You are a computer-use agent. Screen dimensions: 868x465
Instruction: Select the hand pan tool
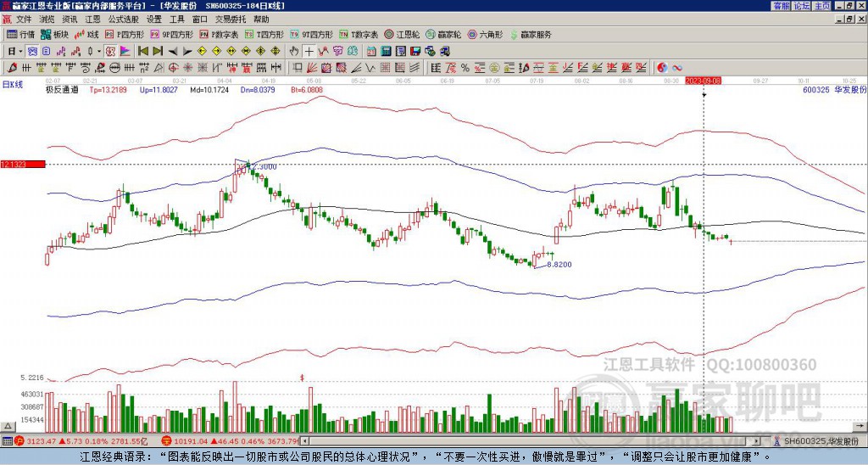(x=294, y=52)
